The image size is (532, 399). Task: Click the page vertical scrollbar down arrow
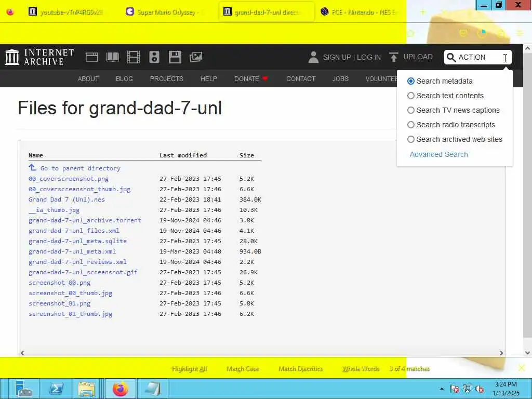527,353
